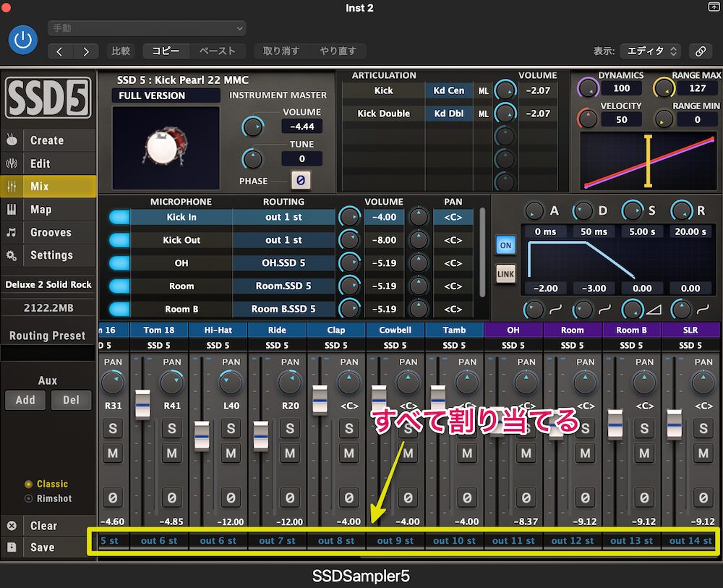
Task: Open the Settings page in the sidebar
Action: (x=51, y=255)
